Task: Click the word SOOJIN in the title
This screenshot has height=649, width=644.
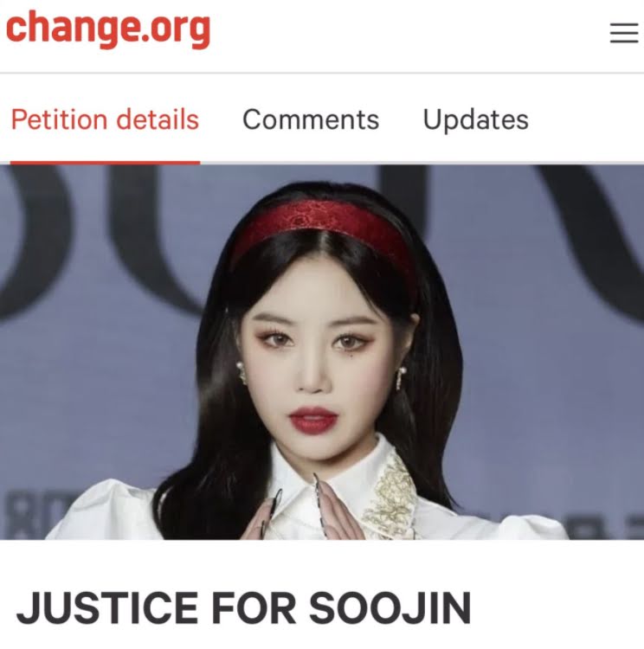Action: (390, 607)
